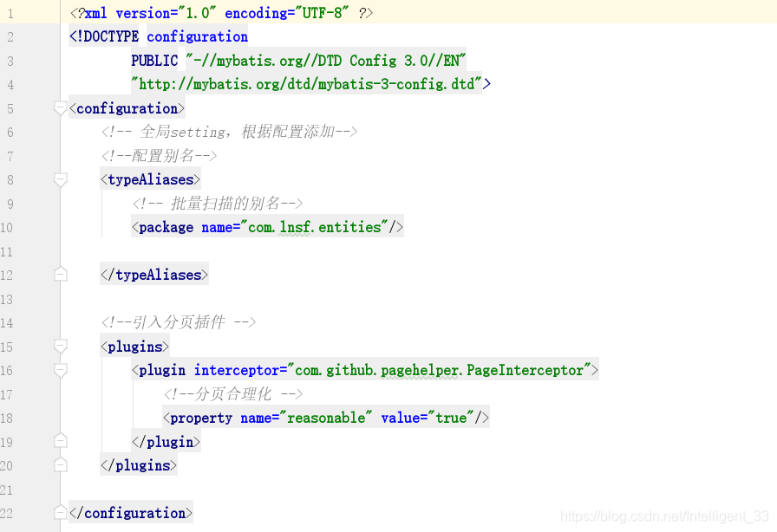Click the PUBLIC keyword on line 3
Viewport: 777px width, 532px height.
tap(154, 61)
